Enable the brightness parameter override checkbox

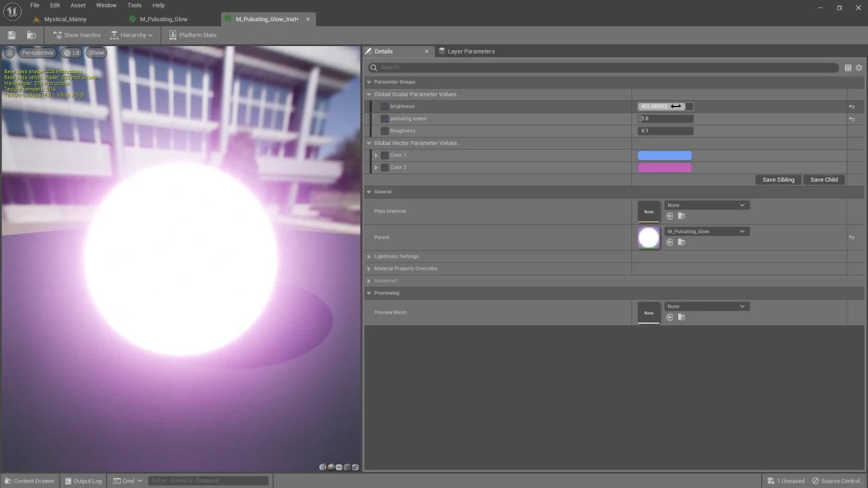384,106
